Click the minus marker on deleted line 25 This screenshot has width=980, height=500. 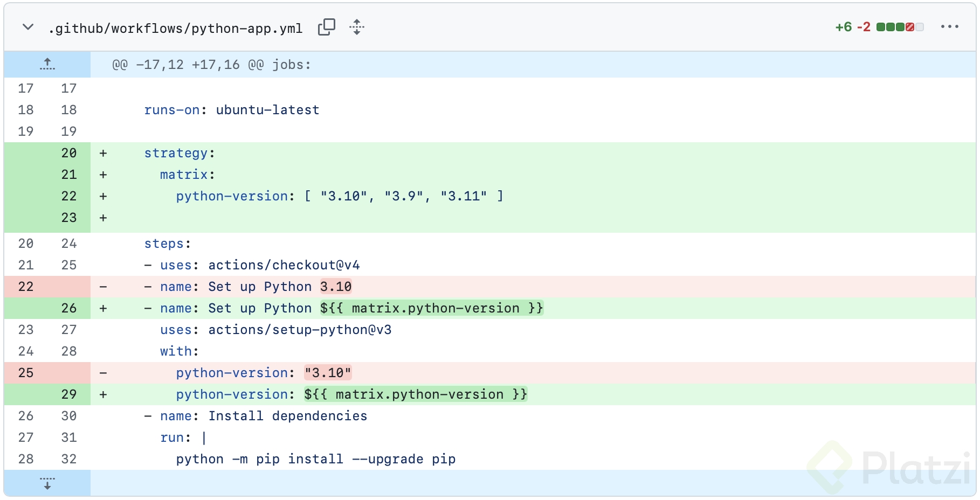pos(103,373)
